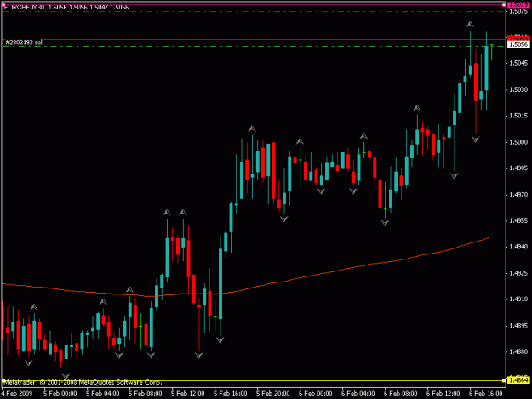Image resolution: width=532 pixels, height=399 pixels.
Task: Click the 5 Feb 08:00 time label
Action: [x=146, y=394]
